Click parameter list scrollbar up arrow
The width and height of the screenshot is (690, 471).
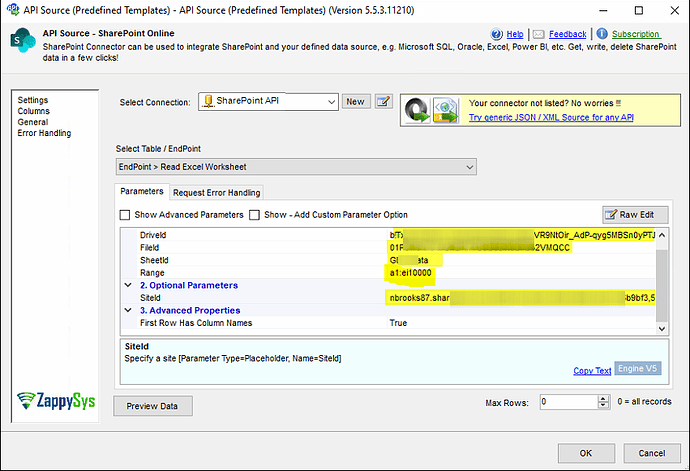point(661,235)
